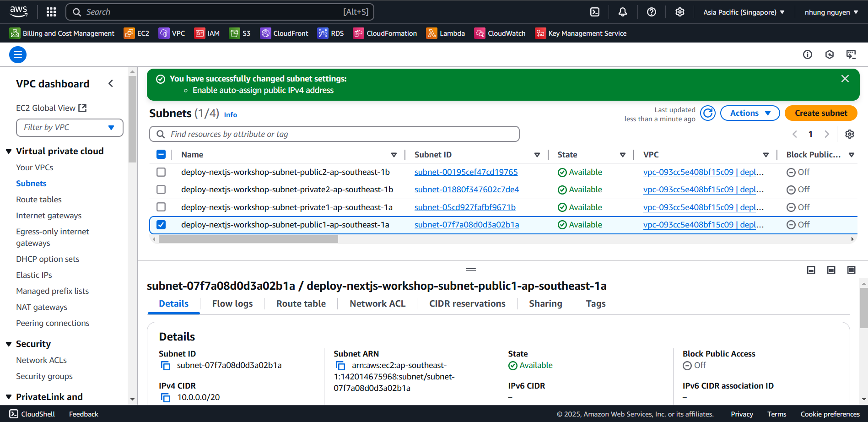Open the Subnets Info link
Image resolution: width=868 pixels, height=422 pixels.
231,115
